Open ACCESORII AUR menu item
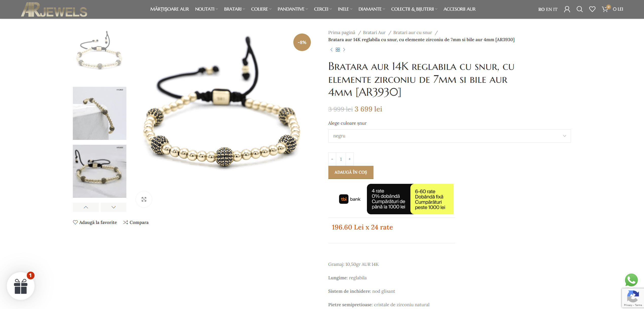 (x=460, y=9)
